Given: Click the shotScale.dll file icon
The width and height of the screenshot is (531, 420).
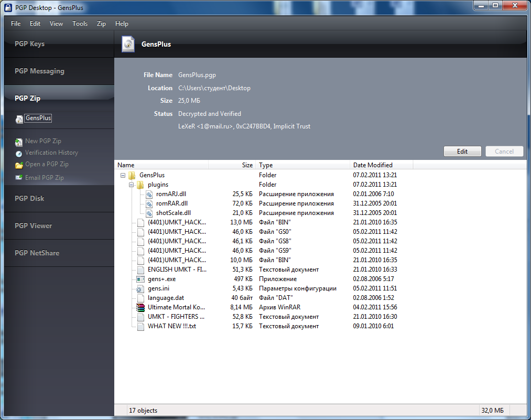Looking at the screenshot, I should pos(149,213).
